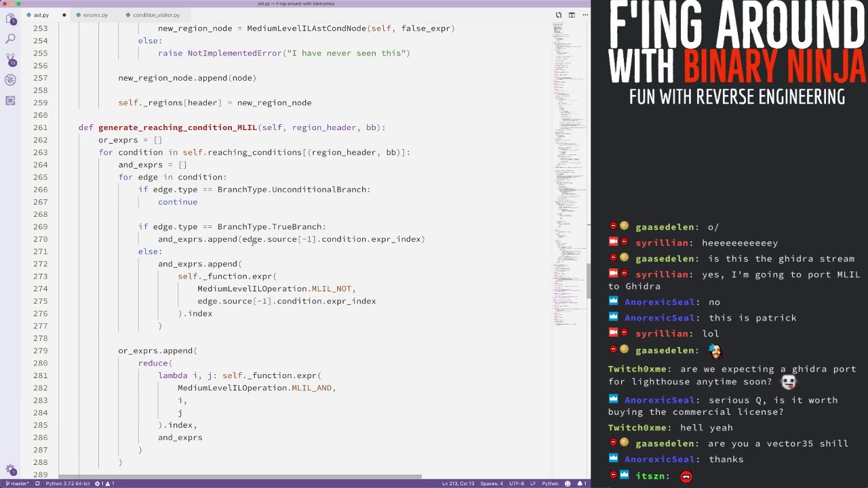Viewport: 868px width, 488px height.
Task: Click the skull emote after 'anytime soon?'
Action: [x=787, y=382]
